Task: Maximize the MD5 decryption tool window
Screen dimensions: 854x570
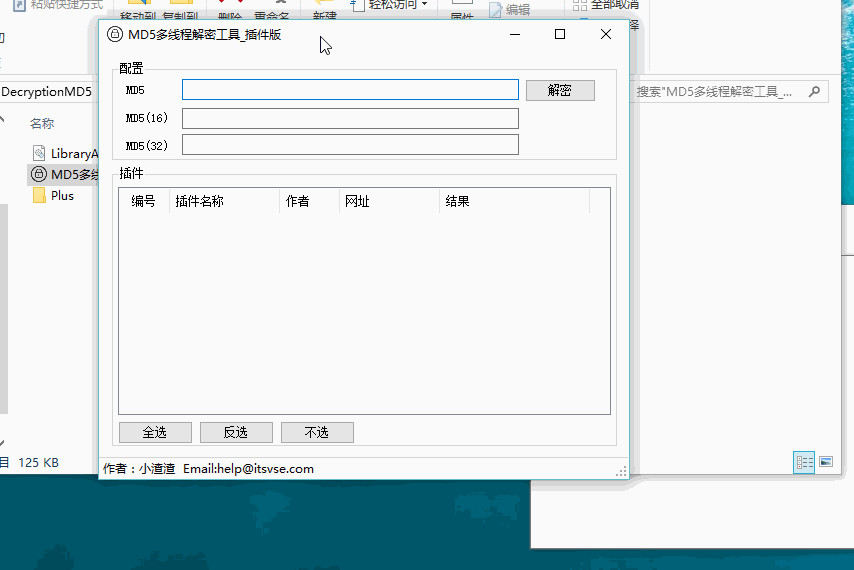Action: point(560,34)
